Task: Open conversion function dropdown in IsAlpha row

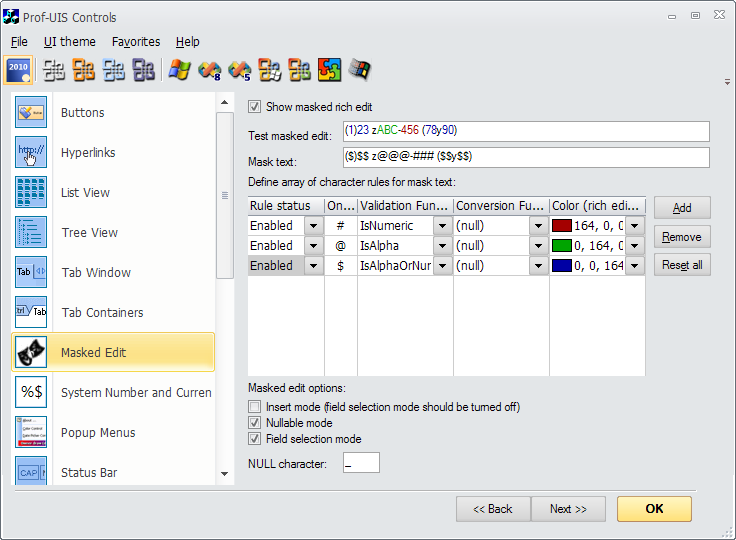Action: [538, 246]
